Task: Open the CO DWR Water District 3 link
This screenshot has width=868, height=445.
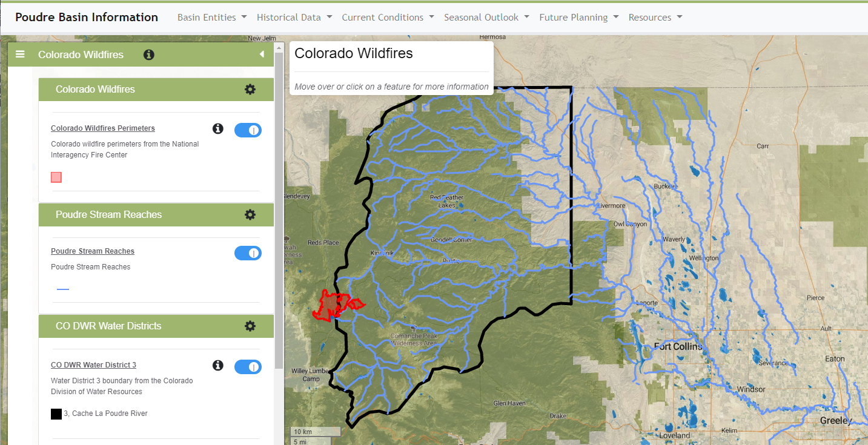Action: click(x=93, y=364)
